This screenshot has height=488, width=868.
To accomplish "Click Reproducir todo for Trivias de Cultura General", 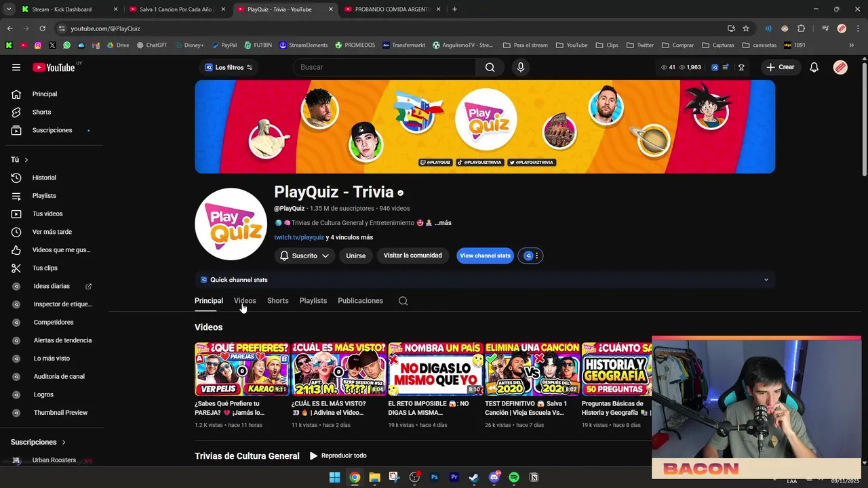I will 338,456.
